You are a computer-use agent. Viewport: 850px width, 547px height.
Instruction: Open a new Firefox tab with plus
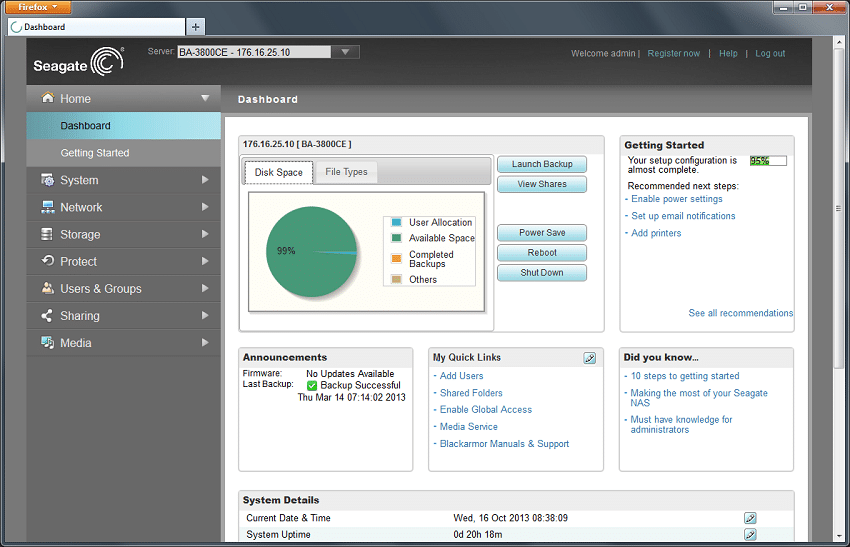(x=195, y=27)
